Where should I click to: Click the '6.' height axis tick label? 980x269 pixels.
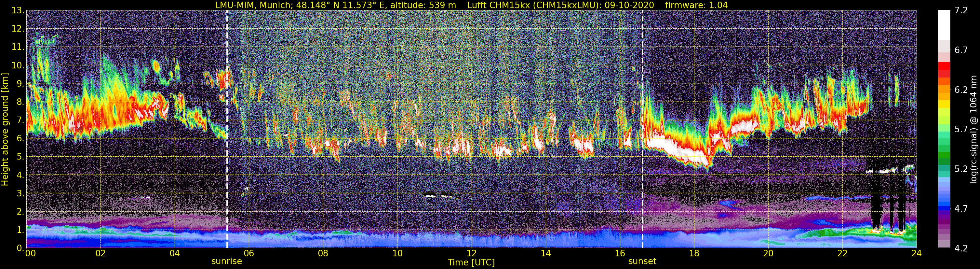20,139
